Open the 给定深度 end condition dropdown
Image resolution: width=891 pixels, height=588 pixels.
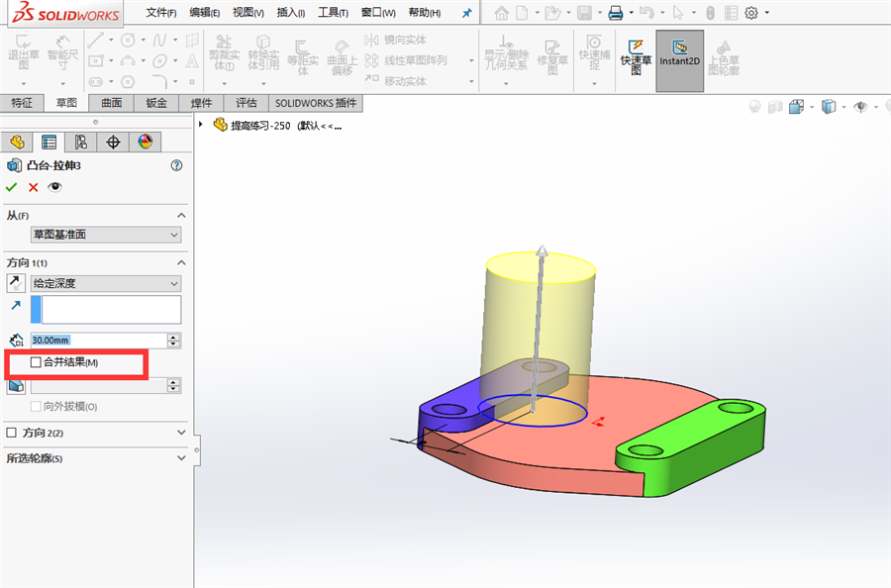pos(106,283)
